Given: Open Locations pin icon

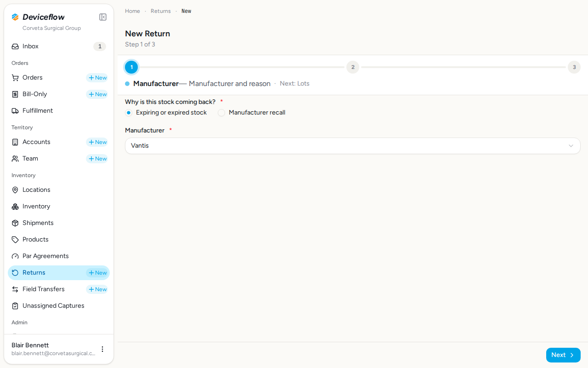Looking at the screenshot, I should pyautogui.click(x=15, y=190).
